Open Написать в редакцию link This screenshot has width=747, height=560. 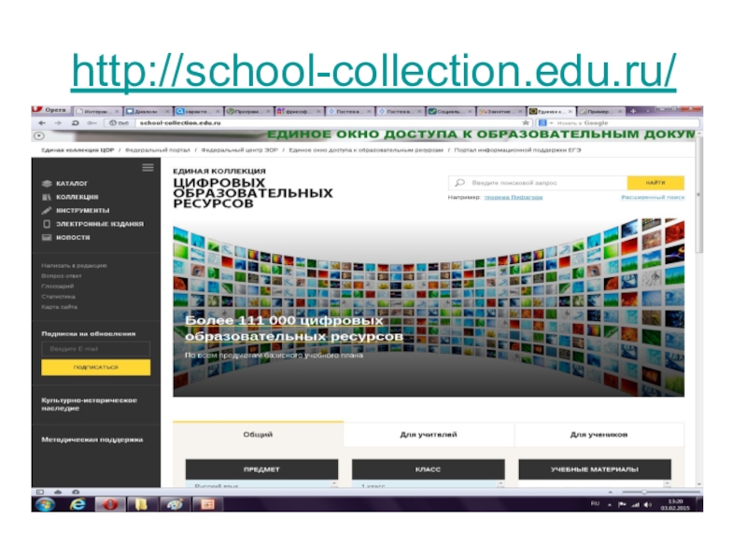click(74, 266)
